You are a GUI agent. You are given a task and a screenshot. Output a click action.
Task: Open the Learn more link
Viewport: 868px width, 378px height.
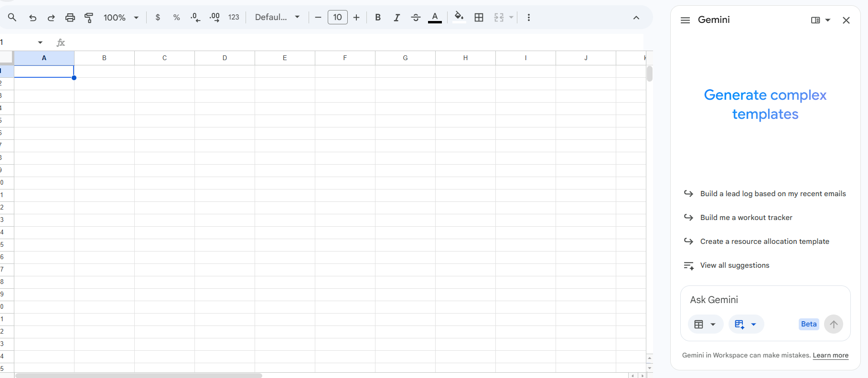point(831,355)
